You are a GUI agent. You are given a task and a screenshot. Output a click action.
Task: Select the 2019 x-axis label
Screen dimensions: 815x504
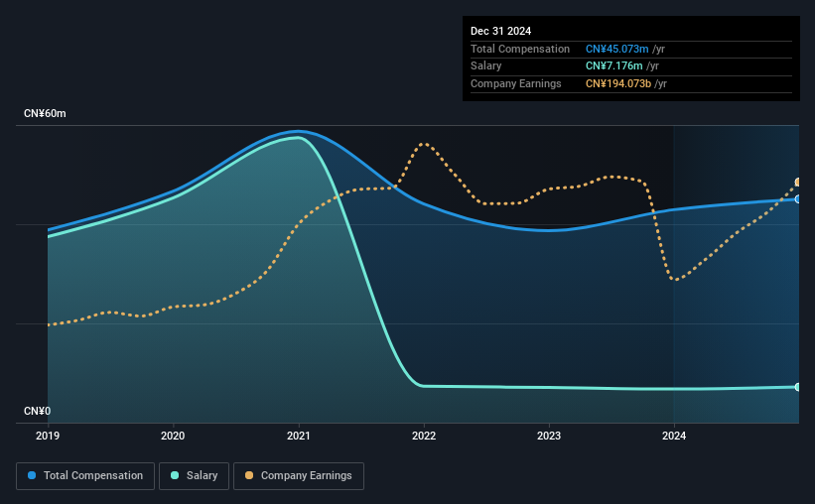[48, 436]
